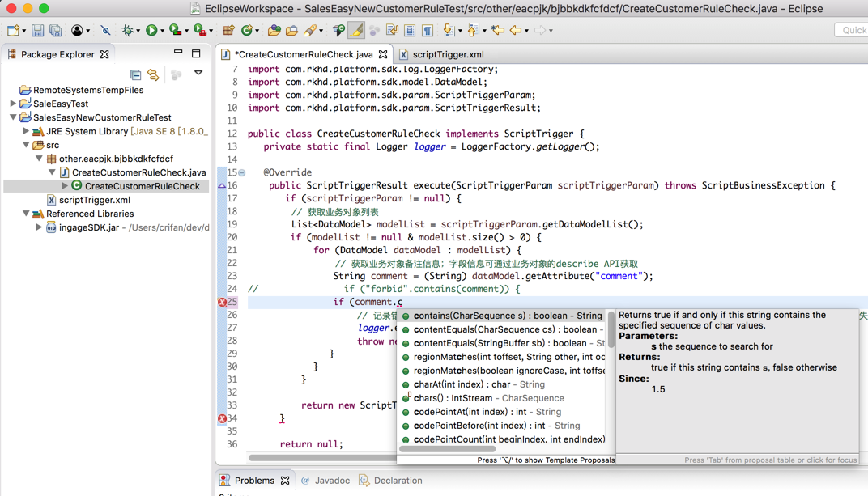
Task: Expand the SaleEasyTest project
Action: click(13, 104)
